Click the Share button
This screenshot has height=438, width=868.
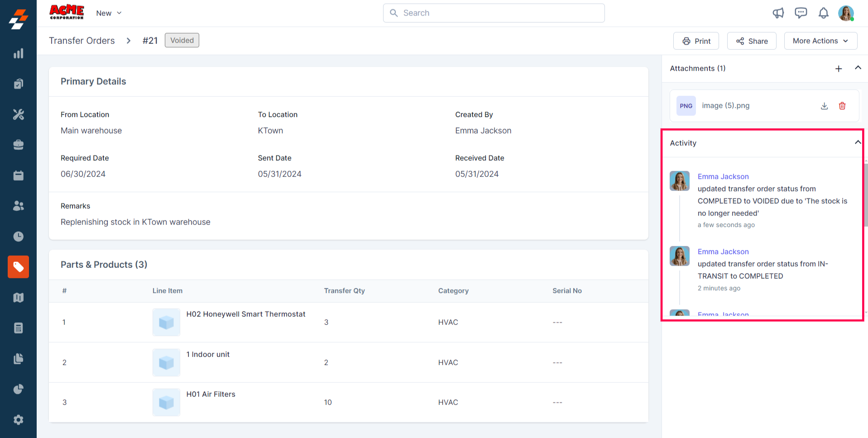752,41
